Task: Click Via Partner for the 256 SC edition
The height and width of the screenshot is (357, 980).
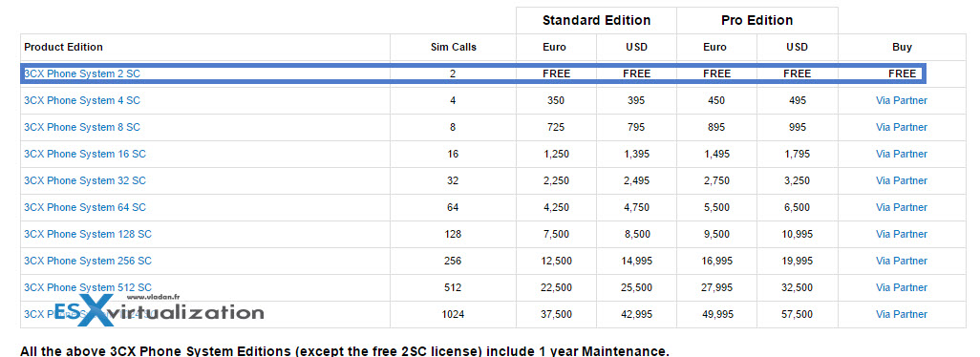Action: pyautogui.click(x=902, y=261)
